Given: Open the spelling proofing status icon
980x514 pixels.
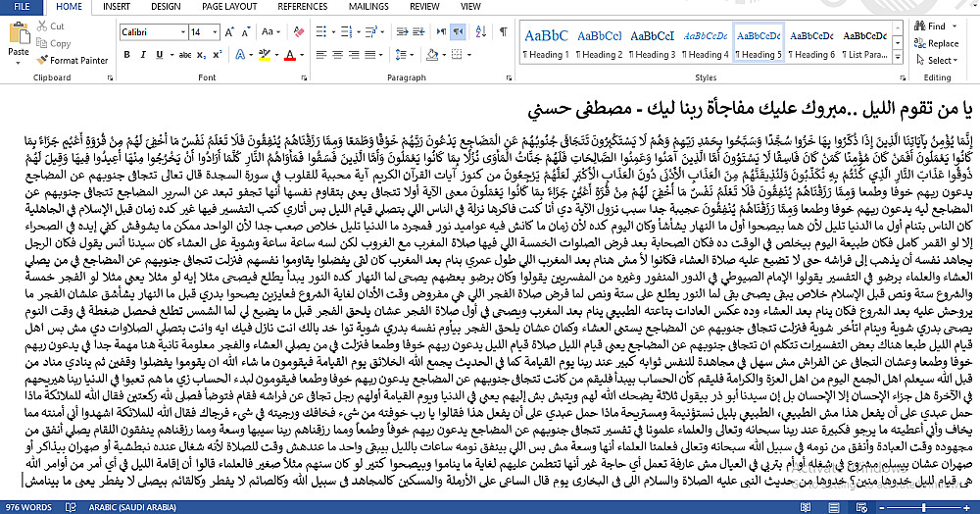Looking at the screenshot, I should click(71, 507).
